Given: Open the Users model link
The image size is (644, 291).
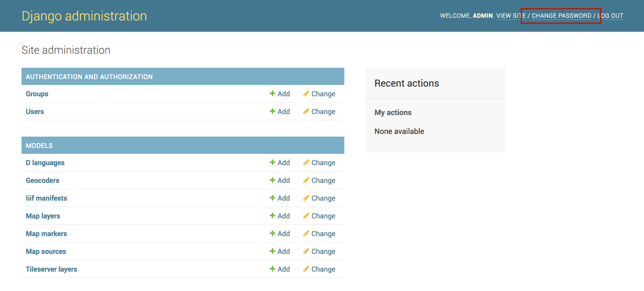Looking at the screenshot, I should pos(35,112).
